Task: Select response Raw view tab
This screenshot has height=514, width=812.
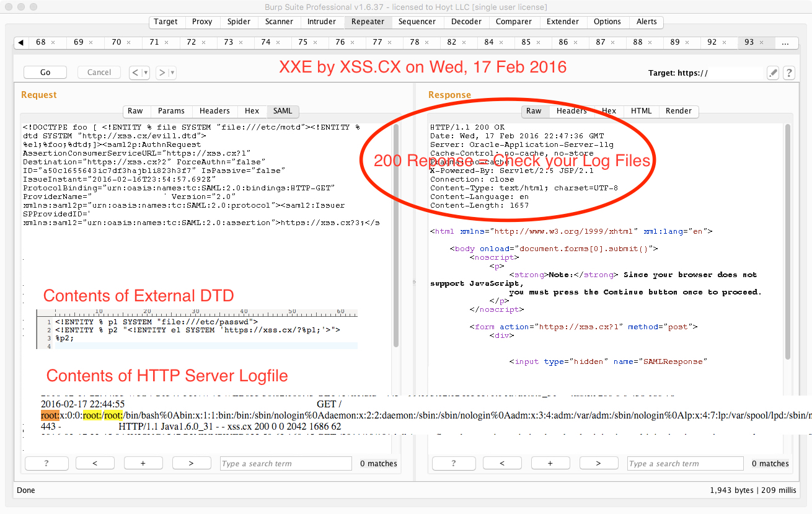Action: tap(534, 111)
